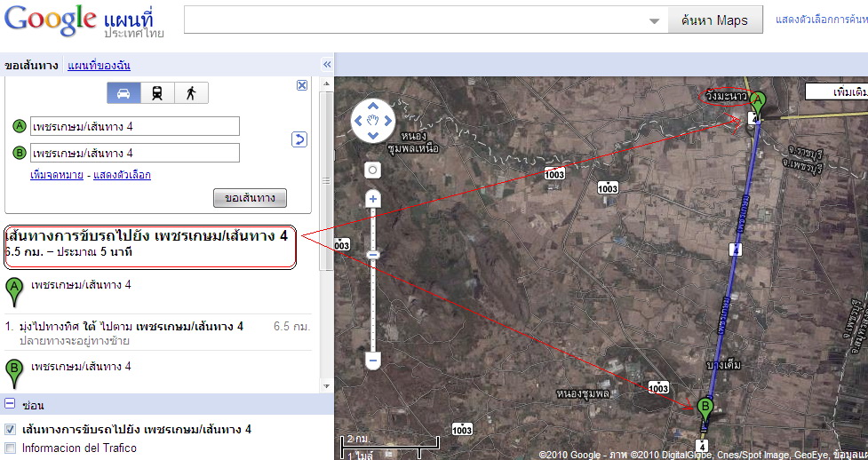Swap start and destination points
Image resolution: width=868 pixels, height=460 pixels.
(x=299, y=139)
